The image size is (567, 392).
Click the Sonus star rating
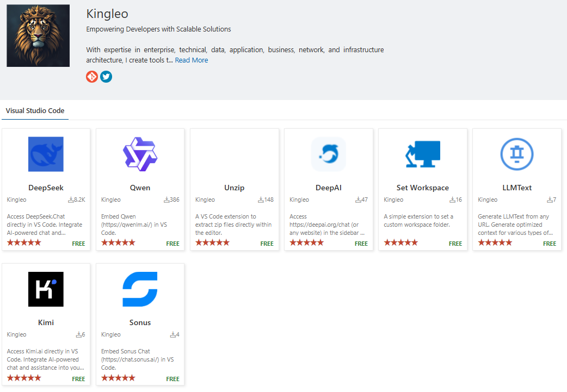pos(118,378)
